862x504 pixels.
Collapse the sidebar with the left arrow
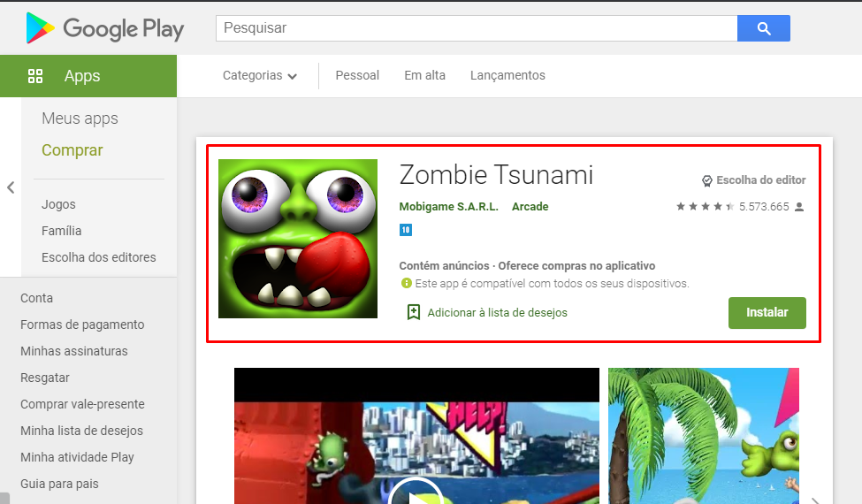[11, 187]
